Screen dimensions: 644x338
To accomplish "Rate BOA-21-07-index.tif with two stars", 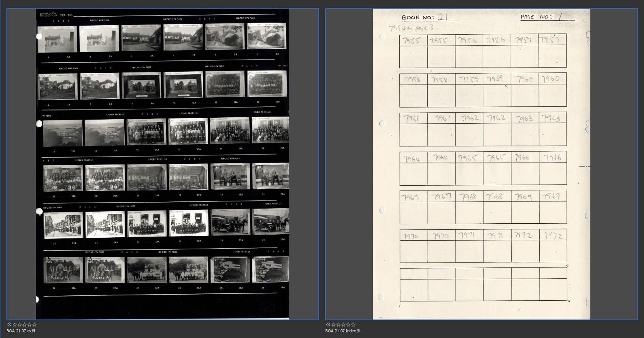I will (x=338, y=324).
